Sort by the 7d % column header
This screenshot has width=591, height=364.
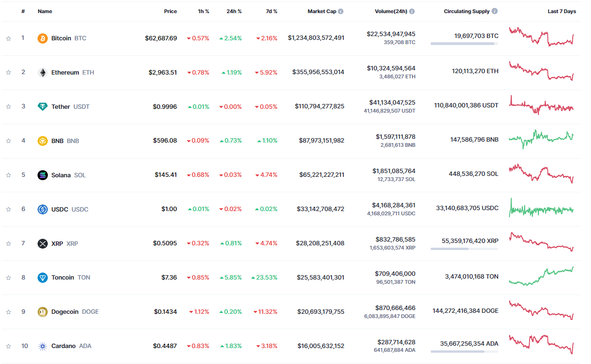269,11
